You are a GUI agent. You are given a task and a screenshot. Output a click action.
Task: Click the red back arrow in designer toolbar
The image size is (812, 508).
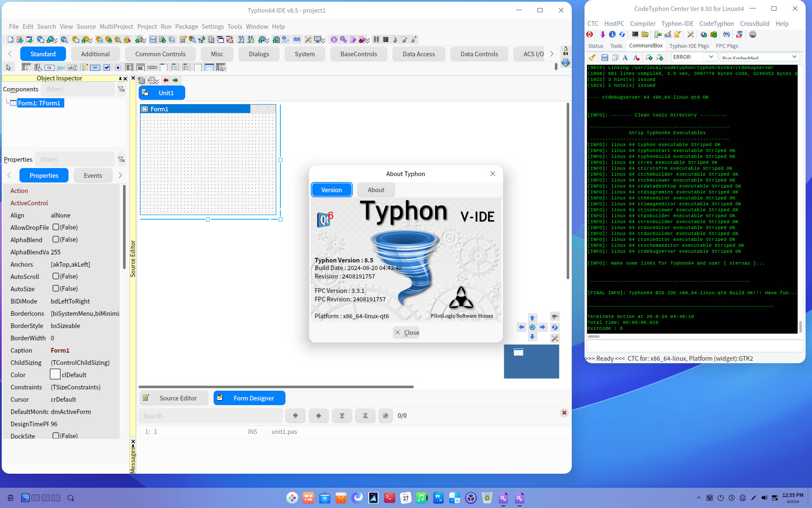166,80
